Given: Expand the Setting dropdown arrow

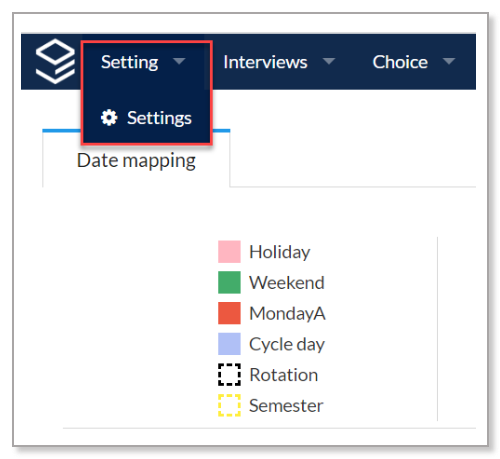Looking at the screenshot, I should pos(179,61).
